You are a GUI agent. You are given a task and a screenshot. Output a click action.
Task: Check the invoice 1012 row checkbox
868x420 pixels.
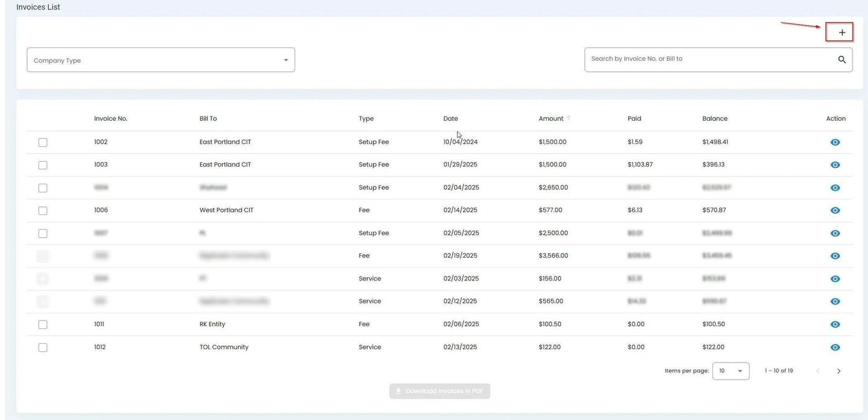click(x=43, y=348)
